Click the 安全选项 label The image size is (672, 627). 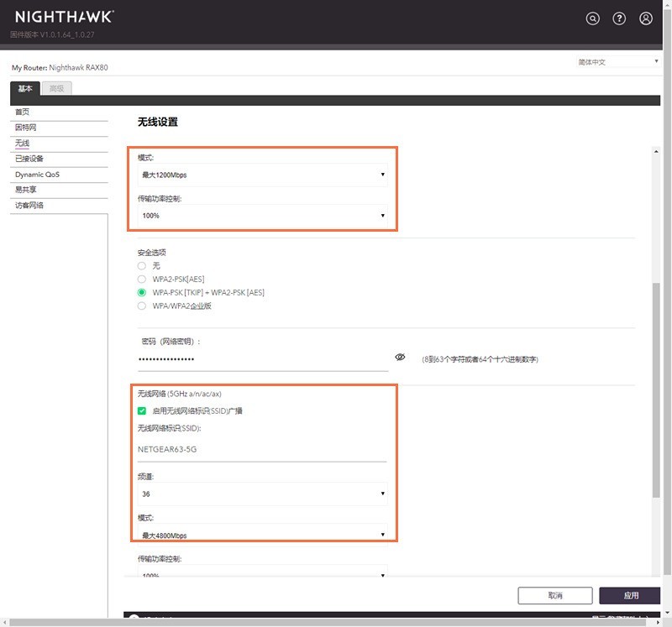tap(152, 253)
